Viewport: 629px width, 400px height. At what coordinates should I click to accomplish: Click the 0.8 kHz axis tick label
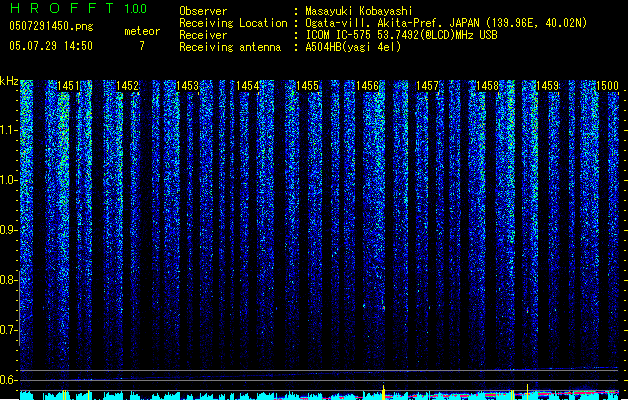[8, 280]
